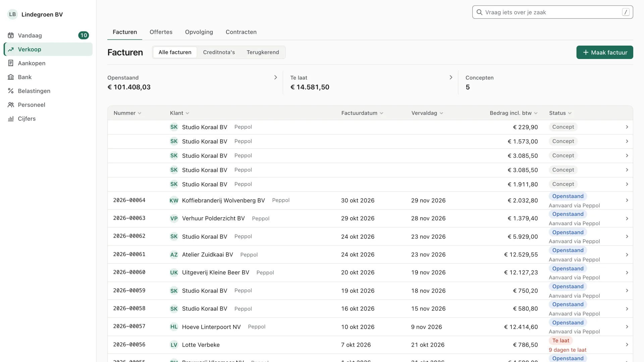Click the slash shortcut key badge

[626, 12]
